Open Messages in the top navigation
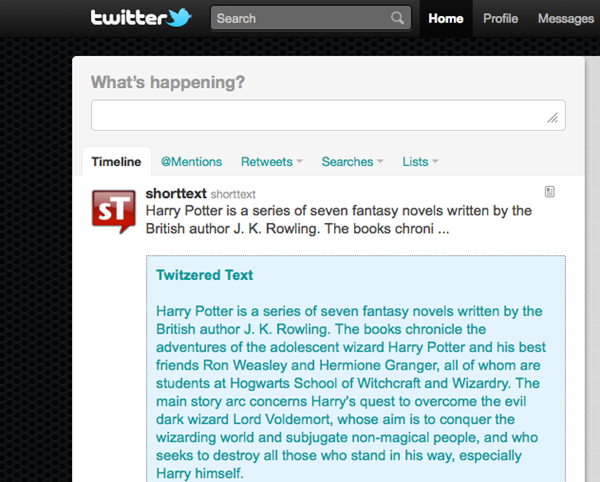The height and width of the screenshot is (482, 600). point(566,18)
